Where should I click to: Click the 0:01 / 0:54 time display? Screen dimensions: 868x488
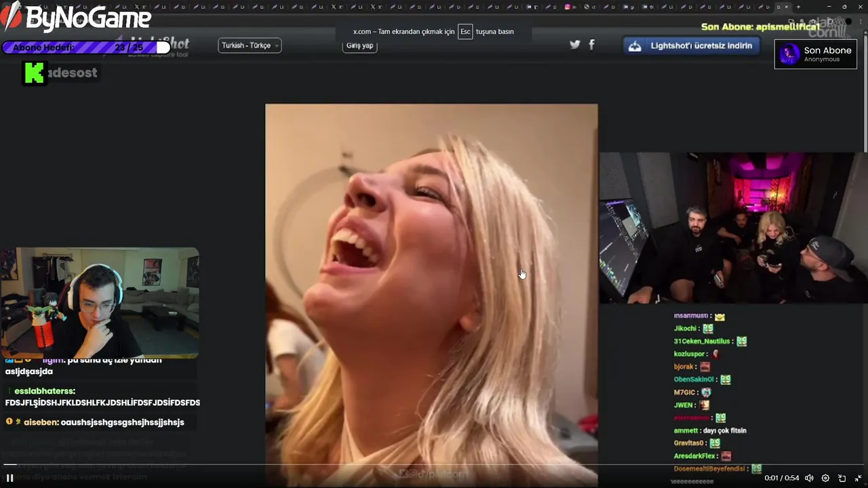point(781,478)
